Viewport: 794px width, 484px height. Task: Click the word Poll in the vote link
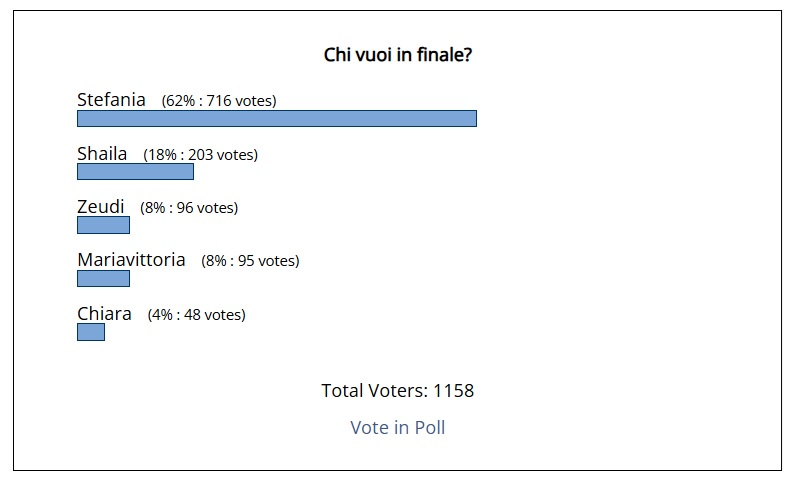(x=430, y=427)
